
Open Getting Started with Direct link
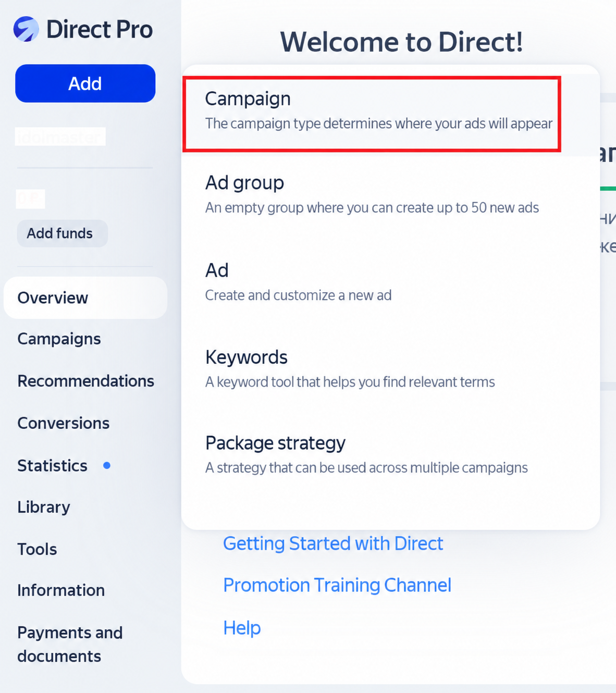point(333,543)
